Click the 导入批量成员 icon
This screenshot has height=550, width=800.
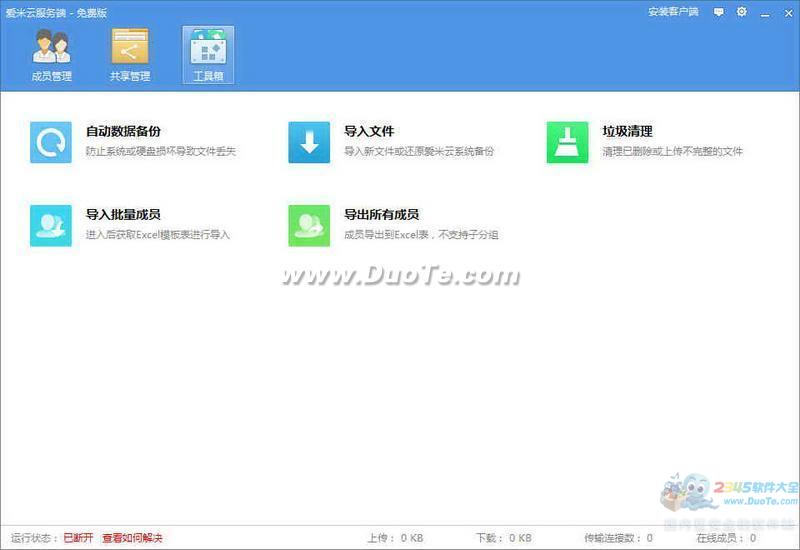click(x=51, y=225)
